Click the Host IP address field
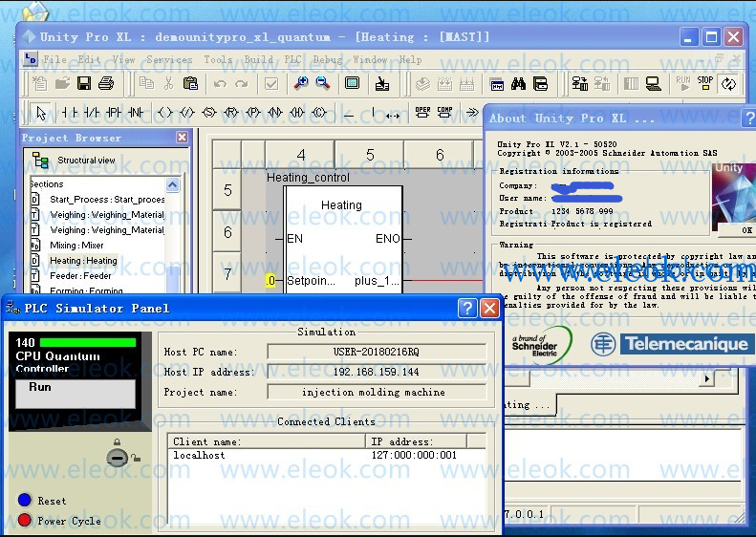This screenshot has width=756, height=537. [x=377, y=372]
